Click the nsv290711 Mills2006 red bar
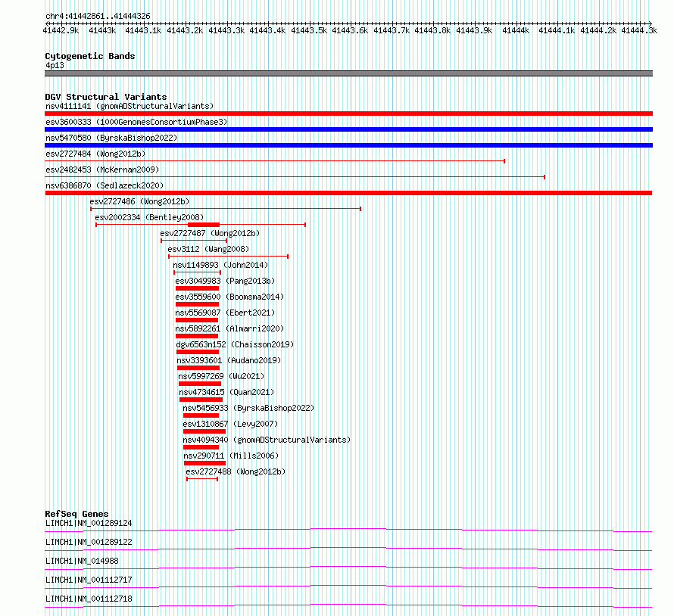 [x=204, y=463]
